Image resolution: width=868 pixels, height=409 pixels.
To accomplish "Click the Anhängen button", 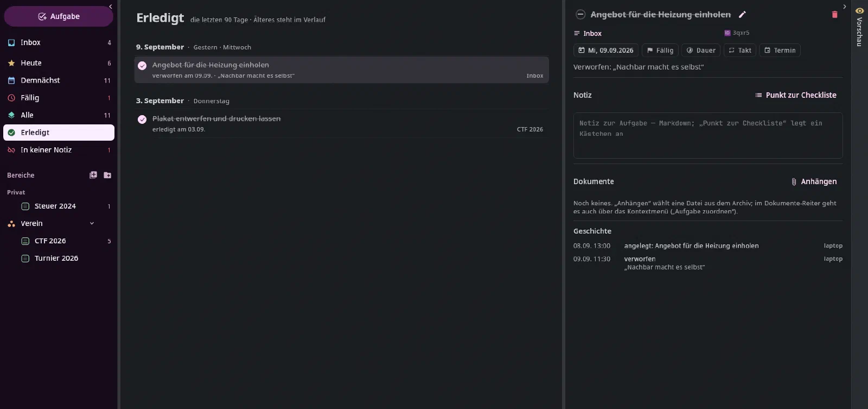I will (814, 181).
